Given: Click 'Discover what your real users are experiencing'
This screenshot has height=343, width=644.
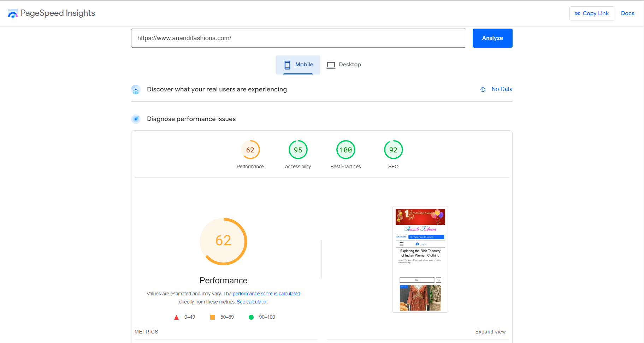Looking at the screenshot, I should point(217,89).
